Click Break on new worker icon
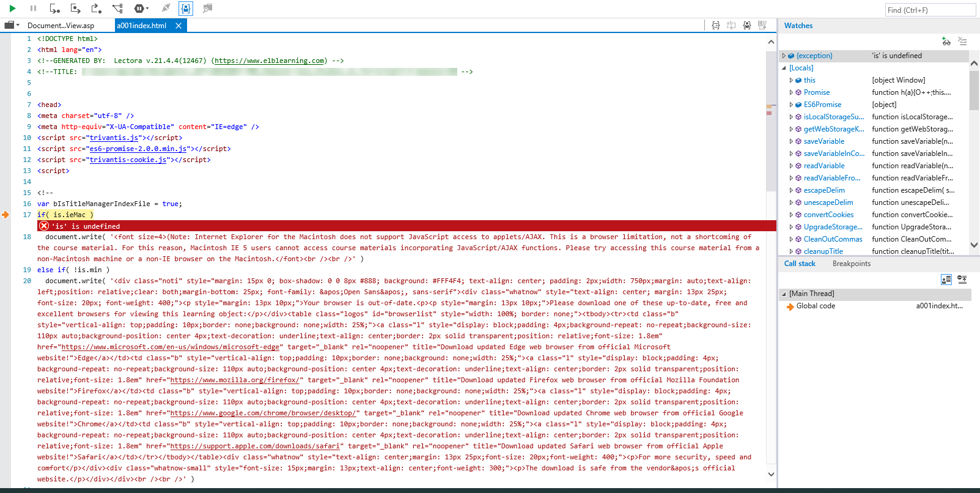Screen dimensions: 980x493 [x=117, y=9]
